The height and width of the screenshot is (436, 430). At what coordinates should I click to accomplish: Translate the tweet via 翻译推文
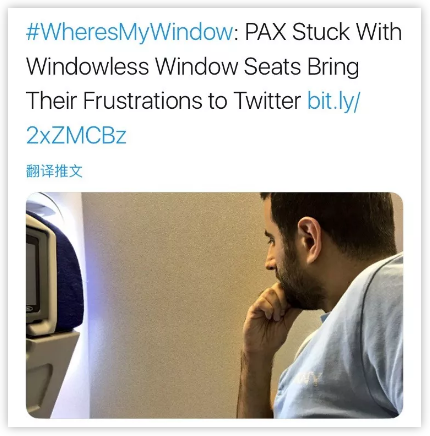coord(54,171)
